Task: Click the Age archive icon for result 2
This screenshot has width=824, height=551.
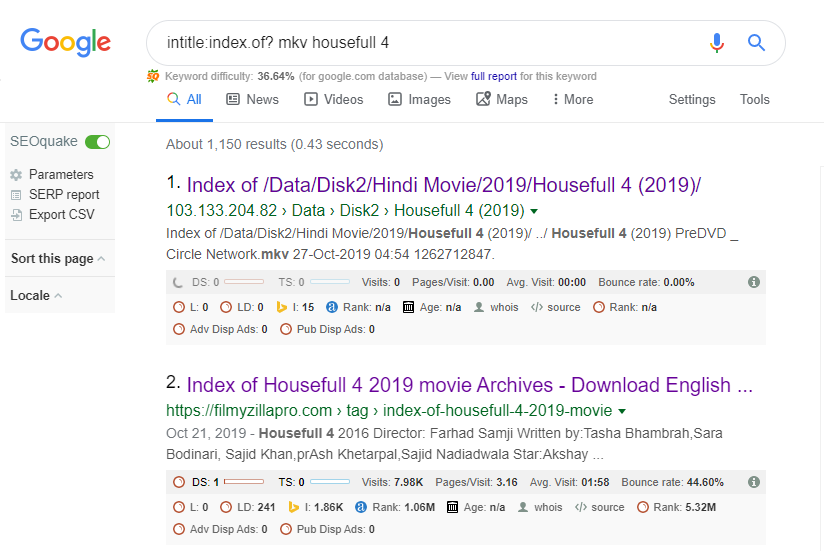Action: coord(452,507)
